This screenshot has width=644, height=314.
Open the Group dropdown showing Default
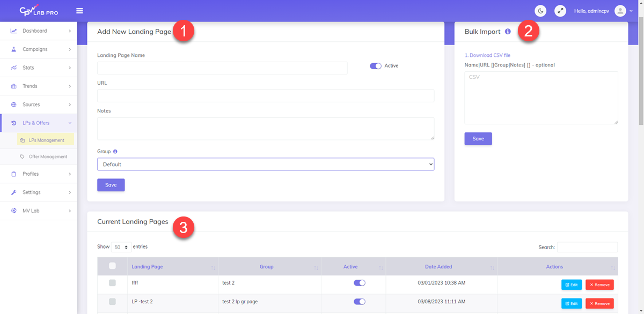[x=265, y=164]
